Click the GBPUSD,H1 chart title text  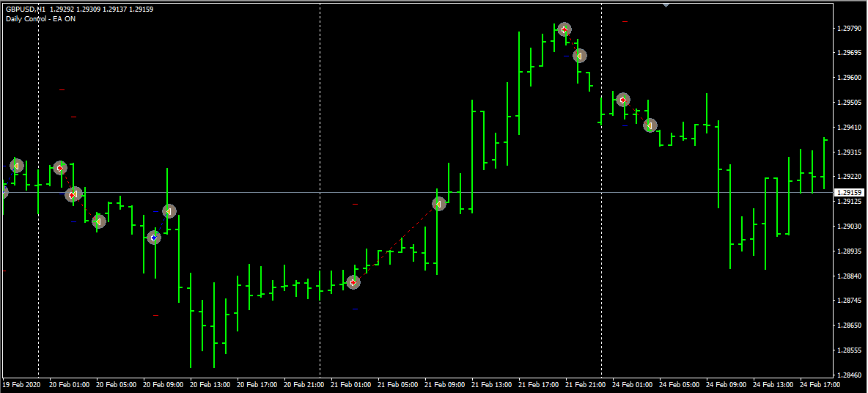(26, 10)
